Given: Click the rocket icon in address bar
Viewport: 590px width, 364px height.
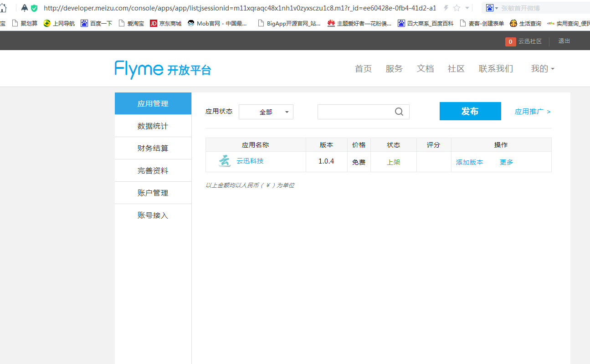Looking at the screenshot, I should click(24, 8).
